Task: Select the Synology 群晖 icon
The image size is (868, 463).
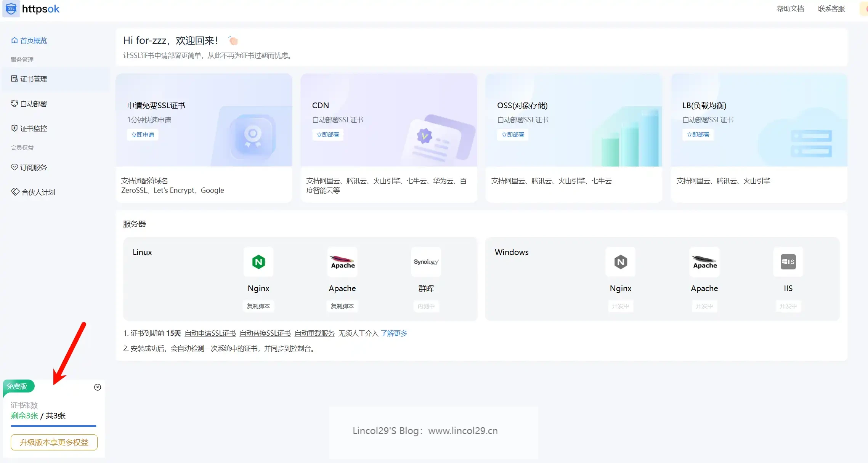Action: pyautogui.click(x=426, y=262)
